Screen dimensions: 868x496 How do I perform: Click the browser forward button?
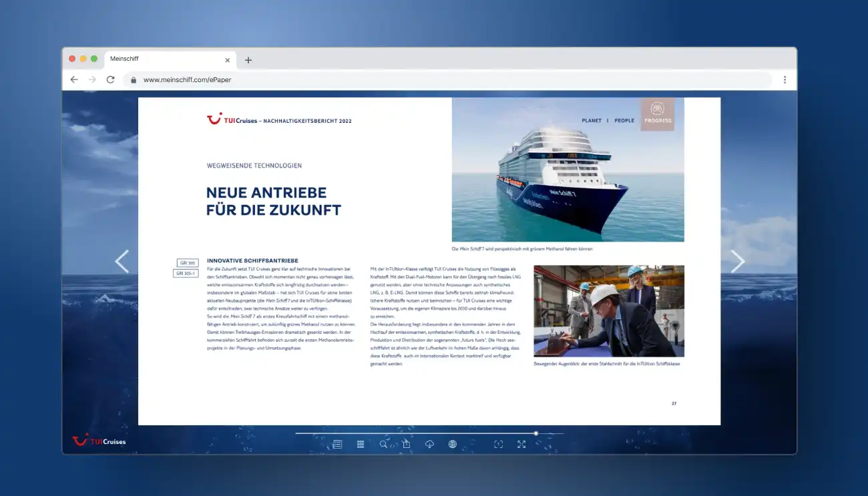tap(92, 79)
